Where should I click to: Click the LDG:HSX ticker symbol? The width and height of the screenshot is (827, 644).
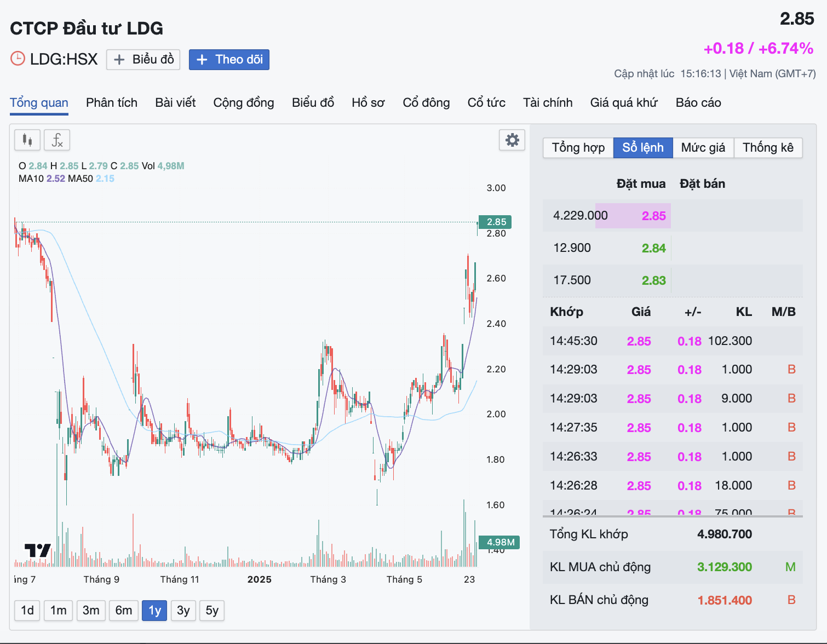[x=64, y=59]
